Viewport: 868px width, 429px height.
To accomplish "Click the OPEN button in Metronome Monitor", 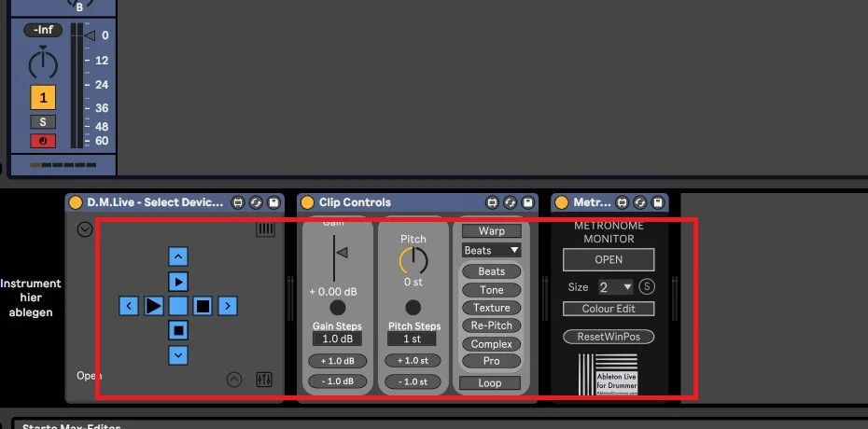I will pos(609,260).
